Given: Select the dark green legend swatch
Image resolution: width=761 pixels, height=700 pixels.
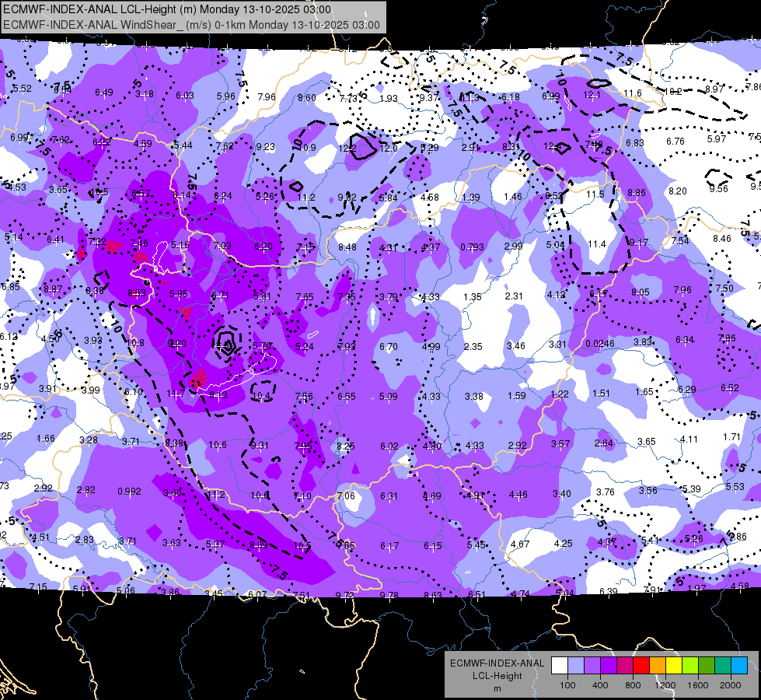Looking at the screenshot, I should tap(706, 666).
